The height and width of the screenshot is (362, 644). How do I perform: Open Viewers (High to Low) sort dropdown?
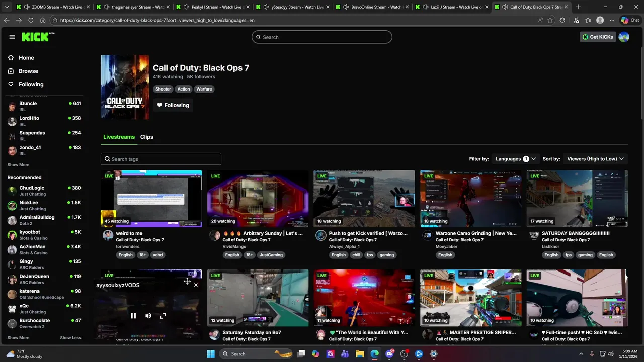[x=595, y=159]
